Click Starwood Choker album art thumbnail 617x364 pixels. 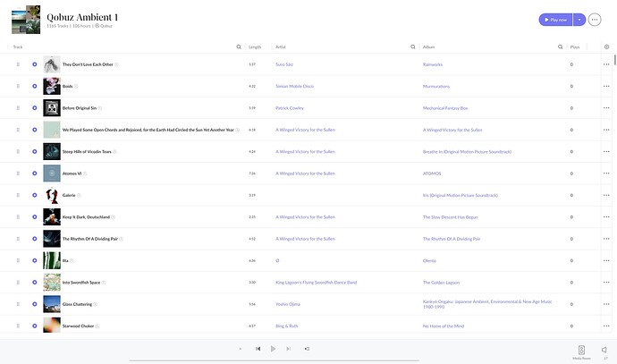52,326
